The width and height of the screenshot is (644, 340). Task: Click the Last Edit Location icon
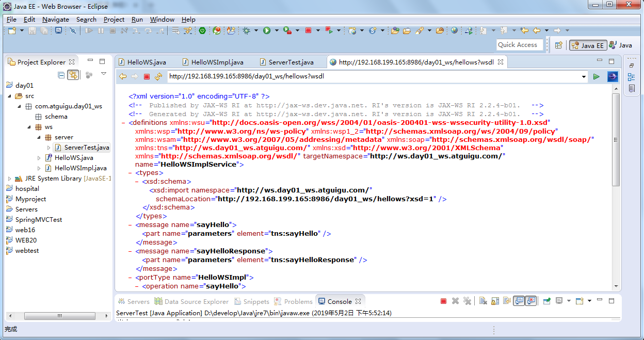524,30
